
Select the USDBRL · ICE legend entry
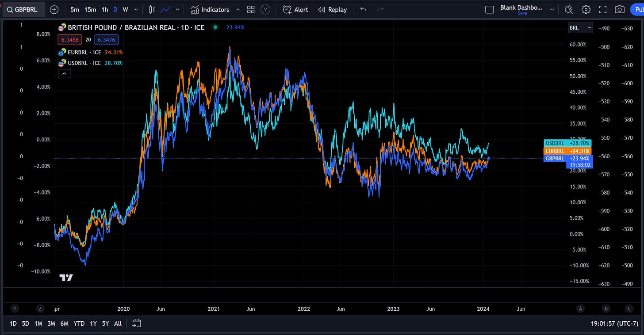84,63
